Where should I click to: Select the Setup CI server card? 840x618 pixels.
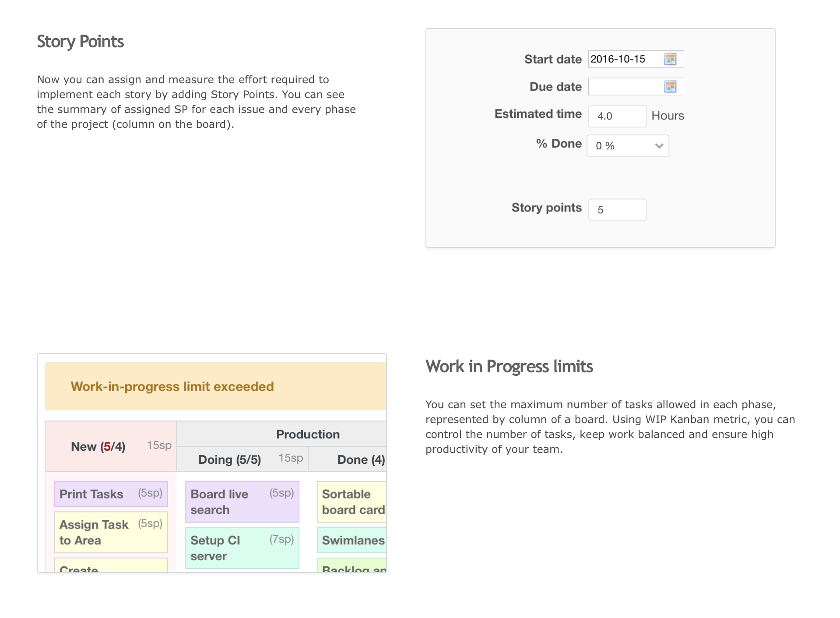[242, 548]
